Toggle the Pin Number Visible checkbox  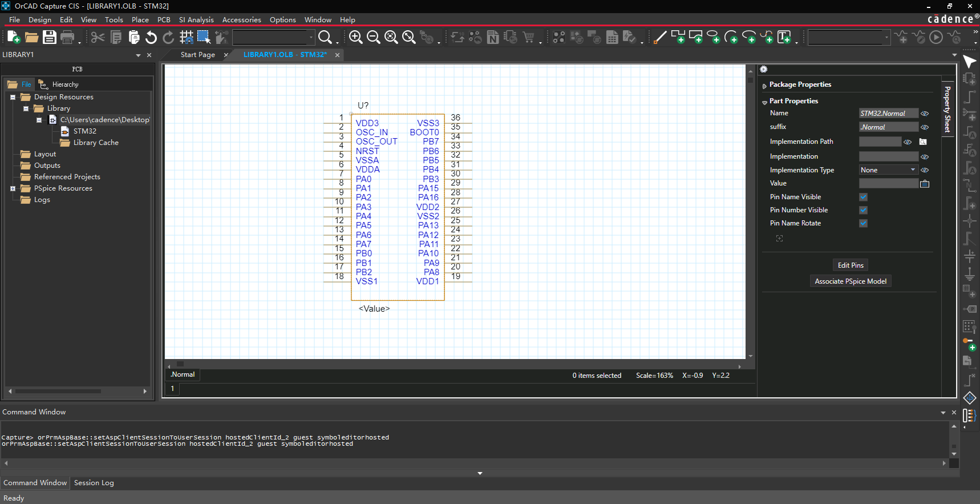863,210
